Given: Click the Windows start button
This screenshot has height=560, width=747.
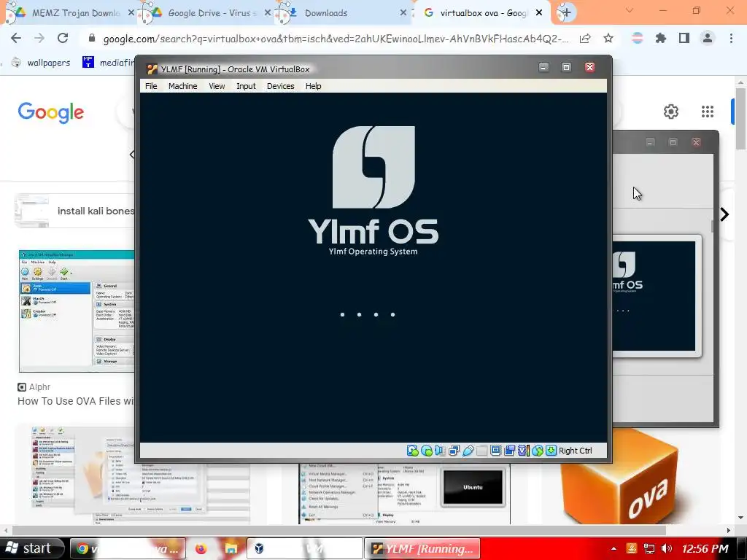Looking at the screenshot, I should pyautogui.click(x=31, y=548).
